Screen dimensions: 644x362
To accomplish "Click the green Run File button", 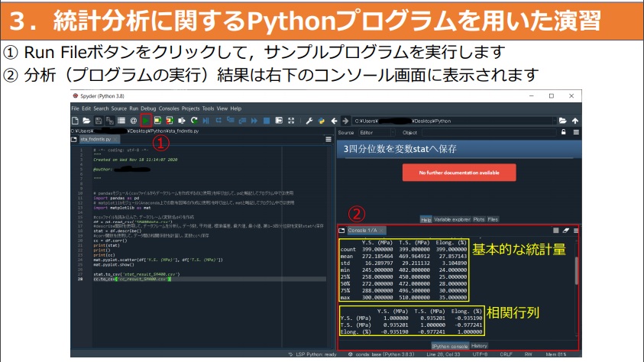I will pos(145,121).
